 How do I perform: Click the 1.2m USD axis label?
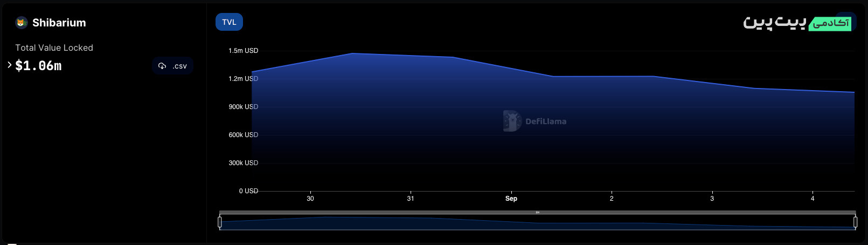pyautogui.click(x=243, y=79)
